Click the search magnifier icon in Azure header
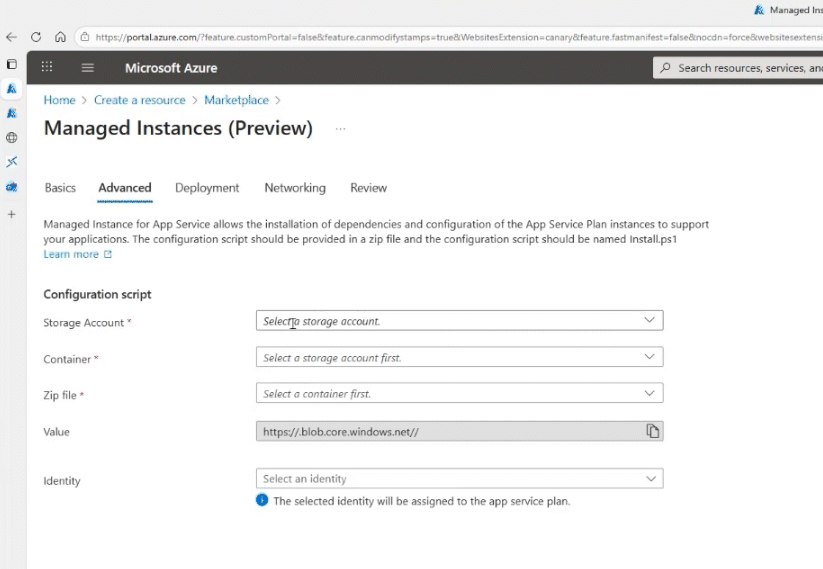Image resolution: width=823 pixels, height=569 pixels. pos(666,68)
